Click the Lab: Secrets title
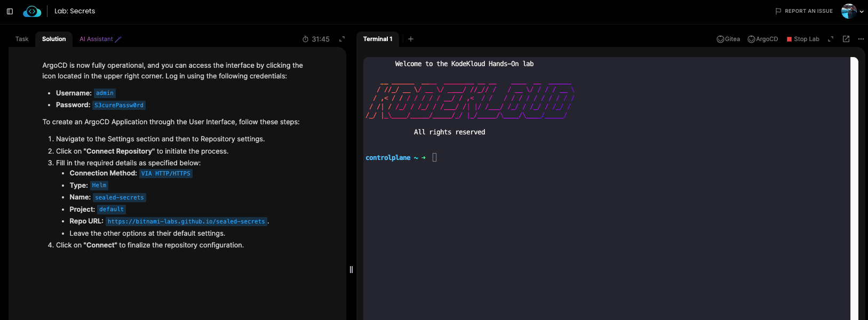 [x=75, y=11]
